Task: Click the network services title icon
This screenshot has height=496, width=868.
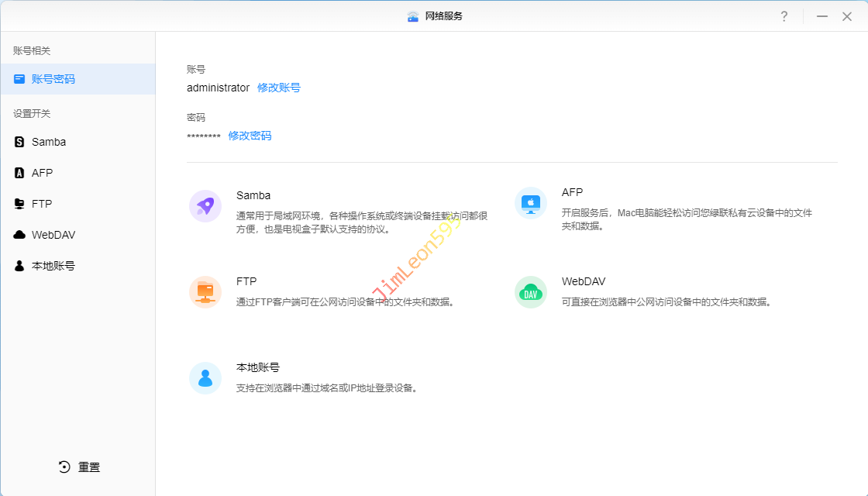Action: [x=413, y=16]
